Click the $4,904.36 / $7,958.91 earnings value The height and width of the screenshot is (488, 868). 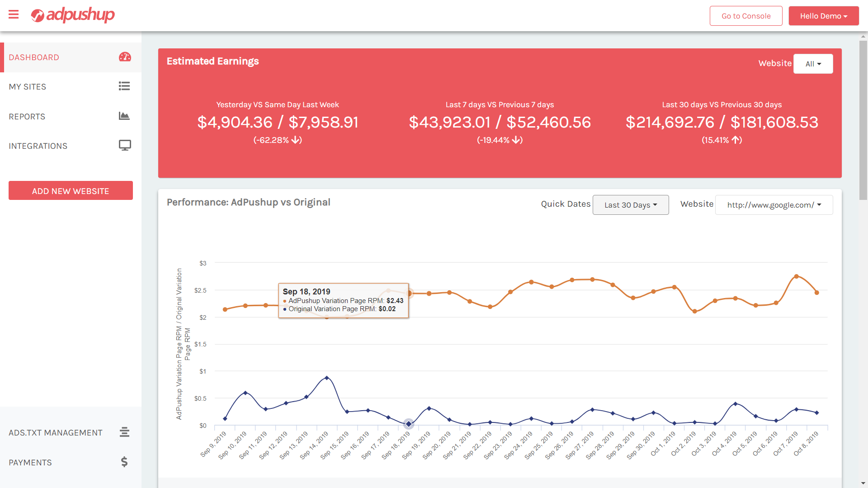coord(278,122)
